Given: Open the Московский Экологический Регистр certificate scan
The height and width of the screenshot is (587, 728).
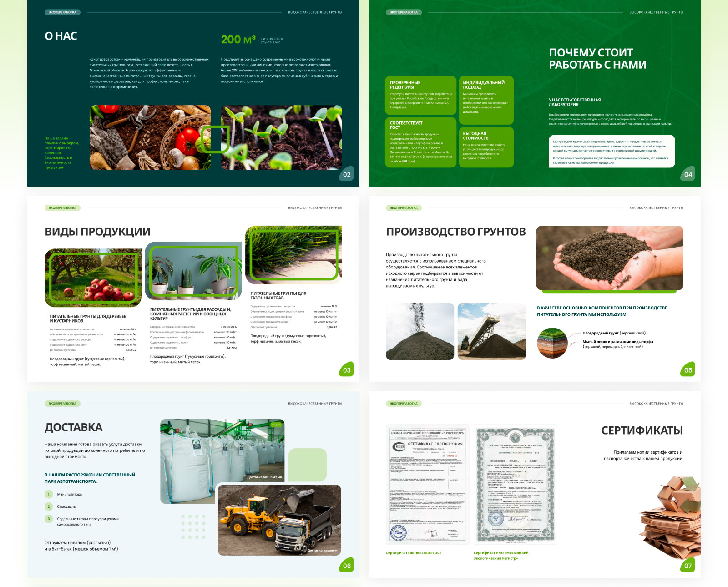Looking at the screenshot, I should [x=516, y=485].
